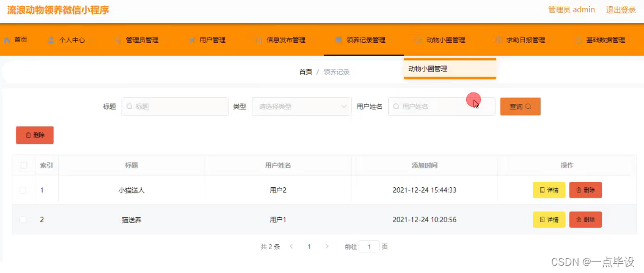Image resolution: width=644 pixels, height=273 pixels.
Task: Click 退出登录 link in header
Action: 621,10
